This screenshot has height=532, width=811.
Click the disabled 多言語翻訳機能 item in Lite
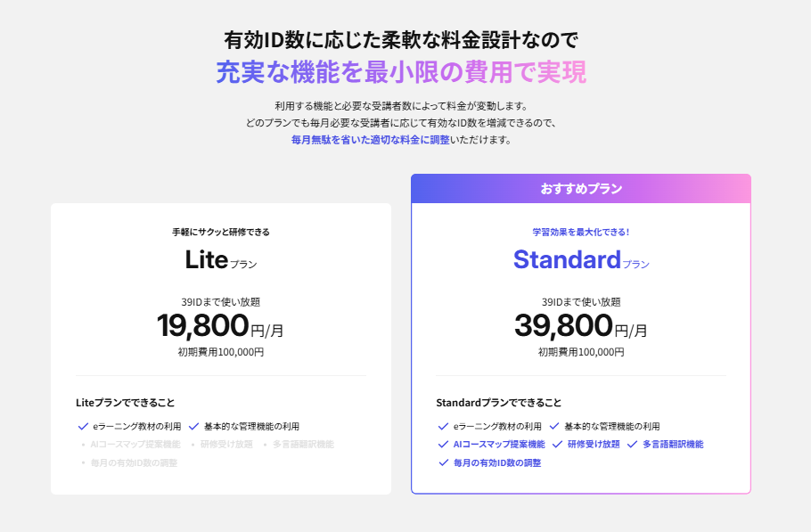[303, 444]
